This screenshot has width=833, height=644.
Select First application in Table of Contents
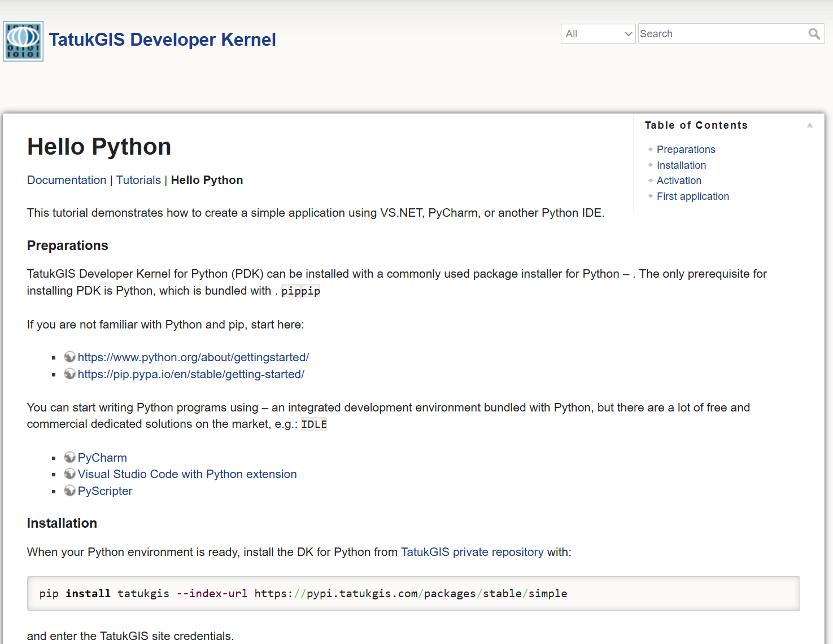coord(692,196)
